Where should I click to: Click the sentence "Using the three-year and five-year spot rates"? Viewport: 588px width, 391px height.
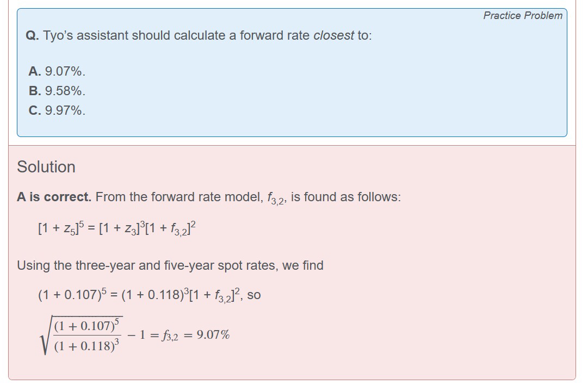click(x=170, y=265)
